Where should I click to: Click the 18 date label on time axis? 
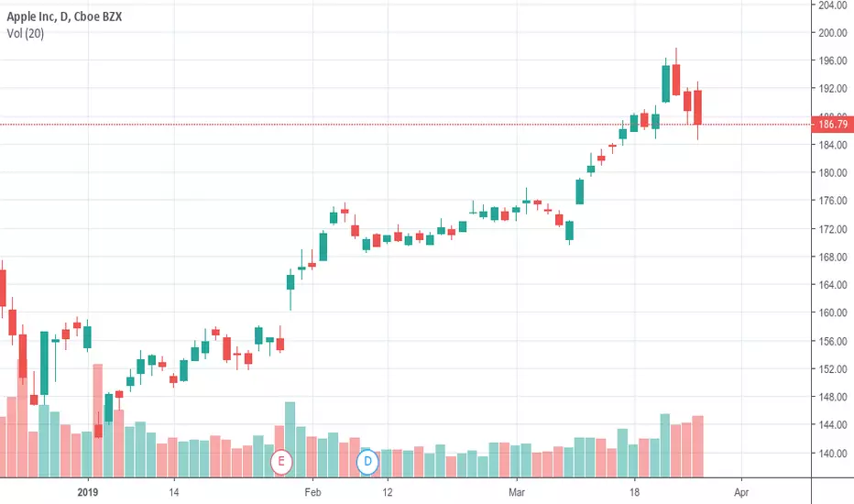coord(634,493)
